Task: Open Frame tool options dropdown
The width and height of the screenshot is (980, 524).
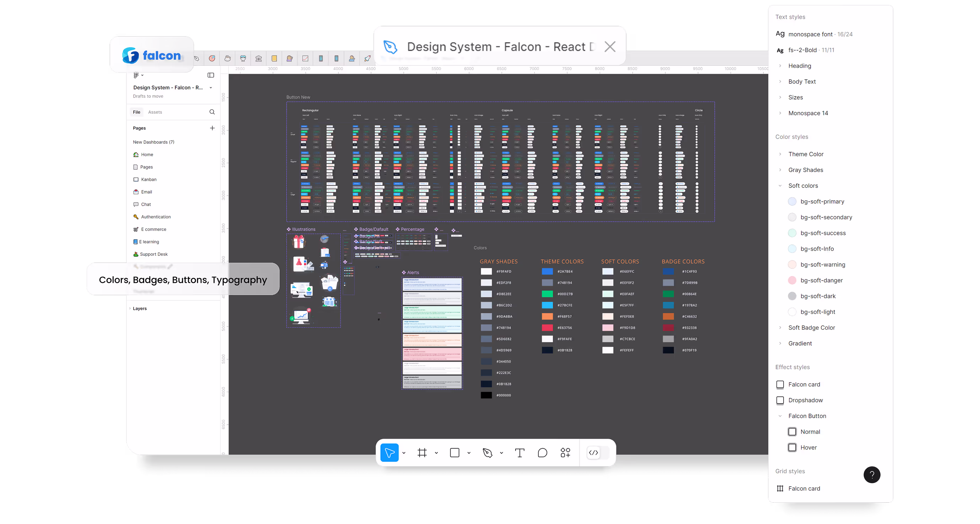Action: click(436, 453)
